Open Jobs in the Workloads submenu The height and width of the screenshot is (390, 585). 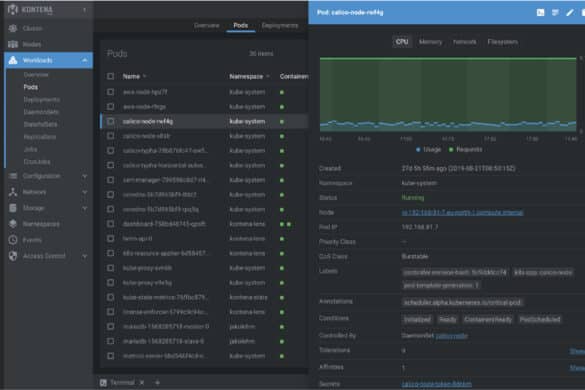click(31, 149)
